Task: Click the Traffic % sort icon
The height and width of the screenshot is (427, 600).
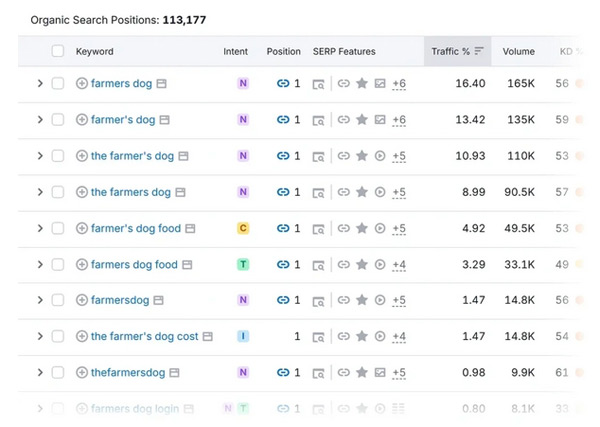Action: (x=479, y=51)
